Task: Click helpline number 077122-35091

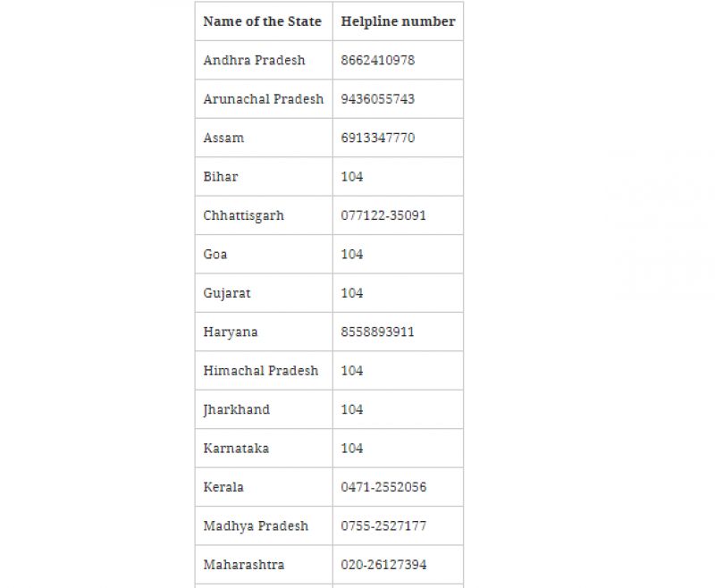Action: (x=383, y=216)
